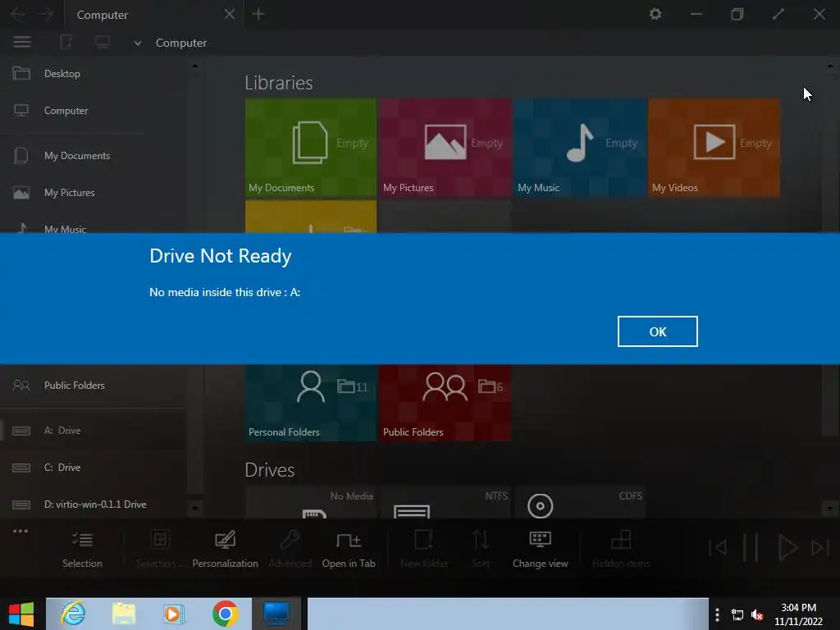Screen dimensions: 840x630
Task: Select the Computer tab label
Action: click(103, 15)
